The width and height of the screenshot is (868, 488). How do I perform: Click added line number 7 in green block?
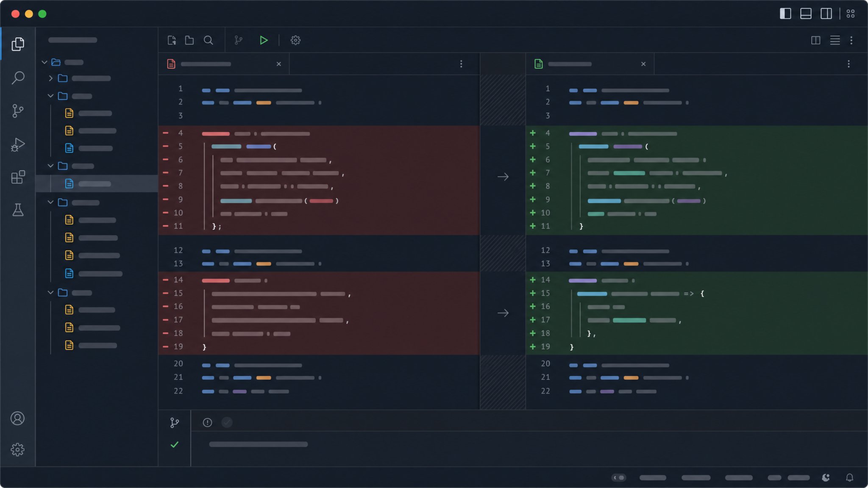[x=548, y=173]
